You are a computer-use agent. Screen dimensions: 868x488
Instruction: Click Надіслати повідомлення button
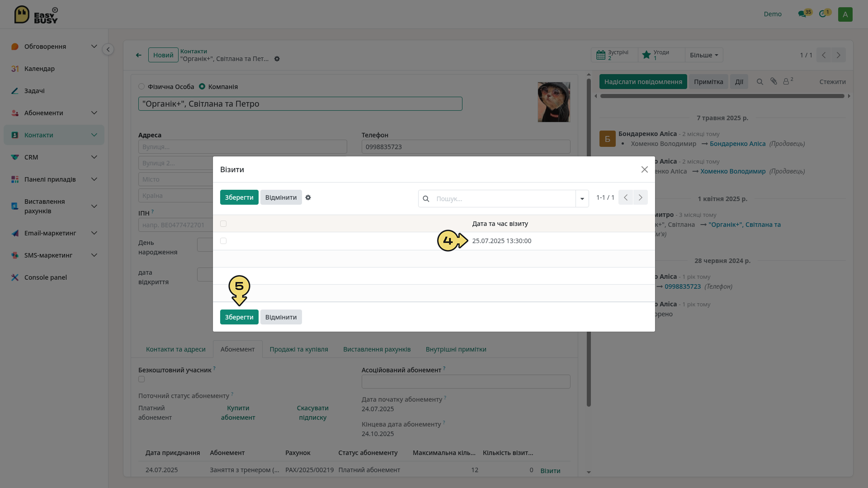click(x=643, y=82)
